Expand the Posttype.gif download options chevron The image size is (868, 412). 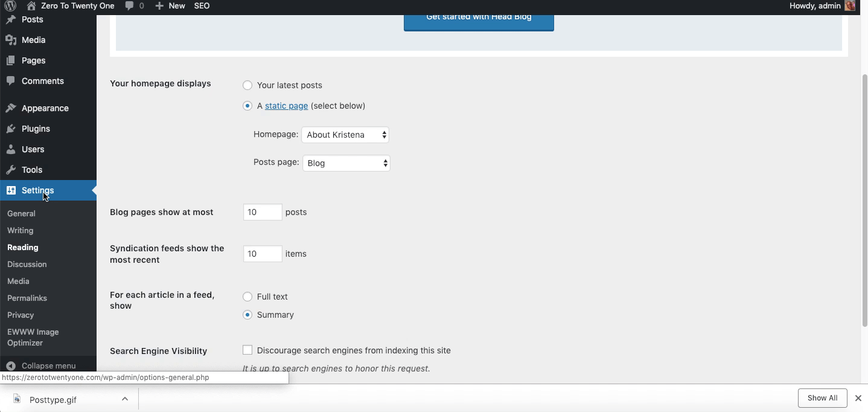(125, 399)
